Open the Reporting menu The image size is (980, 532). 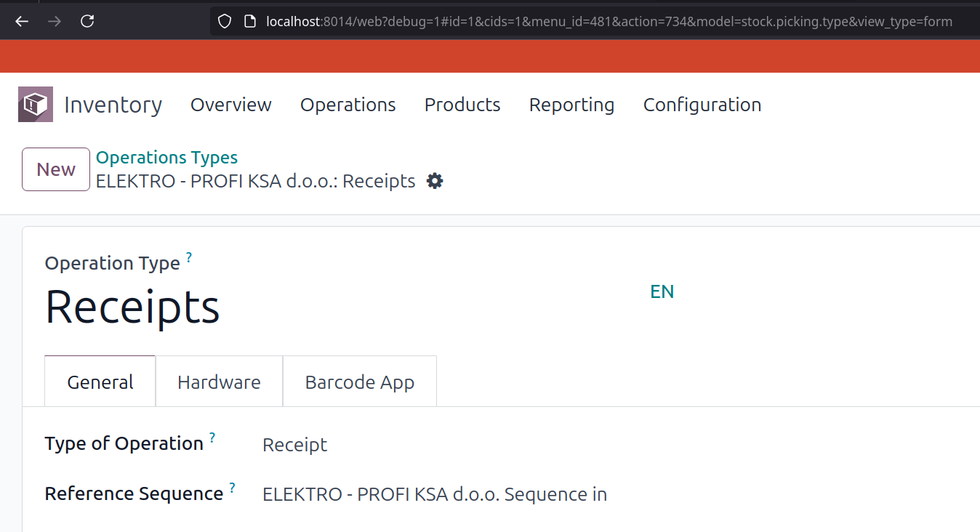pyautogui.click(x=572, y=105)
